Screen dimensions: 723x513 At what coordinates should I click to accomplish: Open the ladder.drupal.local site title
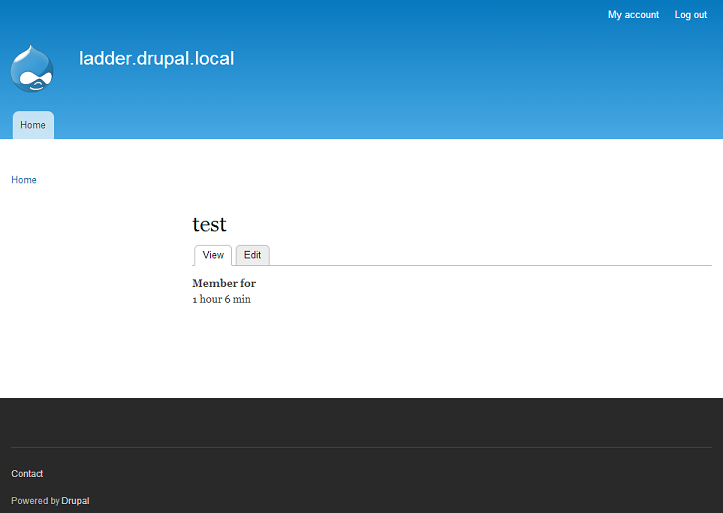click(x=156, y=59)
